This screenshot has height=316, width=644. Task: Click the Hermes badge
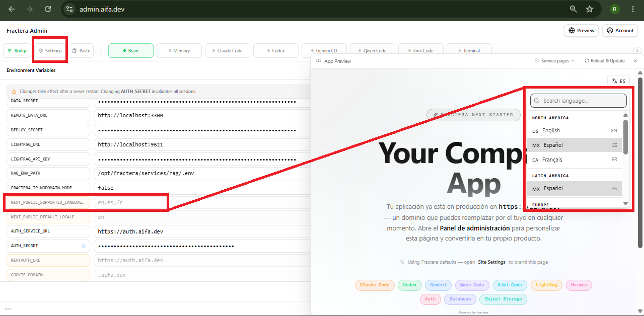pyautogui.click(x=579, y=285)
